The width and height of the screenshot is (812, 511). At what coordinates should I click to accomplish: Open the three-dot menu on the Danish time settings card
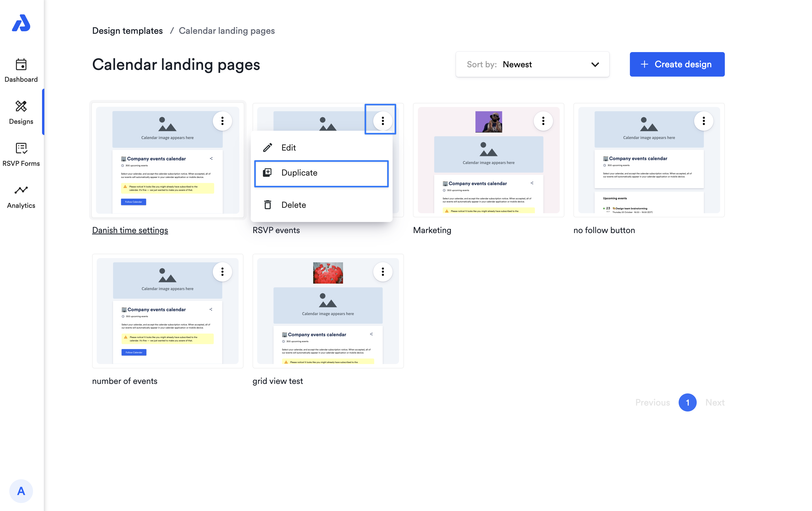point(222,121)
